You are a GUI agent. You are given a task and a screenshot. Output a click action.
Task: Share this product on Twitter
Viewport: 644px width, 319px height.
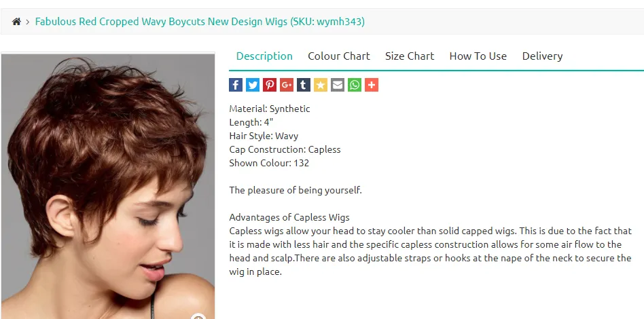[253, 85]
